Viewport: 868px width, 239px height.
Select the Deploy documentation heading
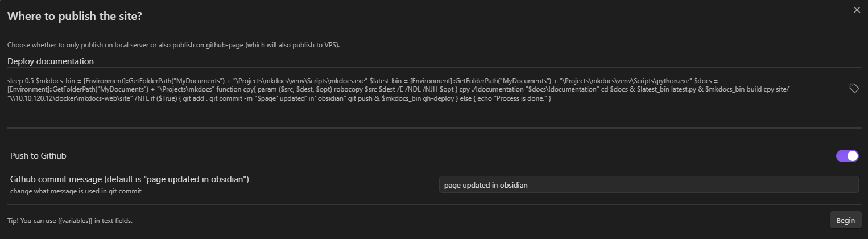(x=51, y=61)
